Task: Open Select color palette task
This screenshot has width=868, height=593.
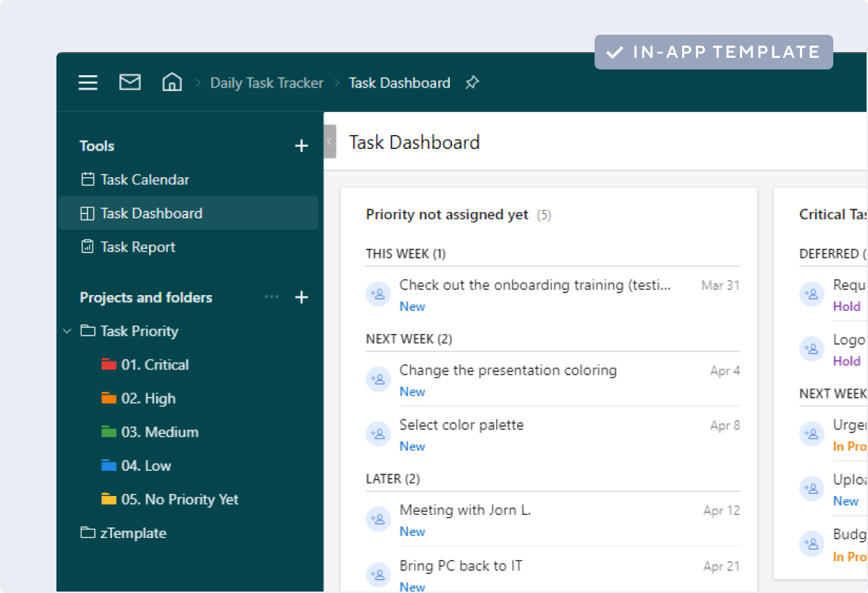Action: pyautogui.click(x=461, y=425)
